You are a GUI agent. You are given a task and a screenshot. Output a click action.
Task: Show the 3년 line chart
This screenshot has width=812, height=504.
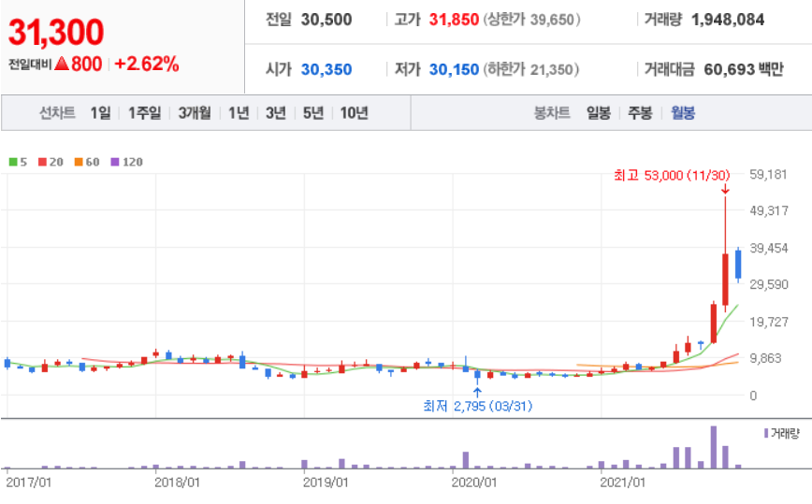click(x=276, y=113)
